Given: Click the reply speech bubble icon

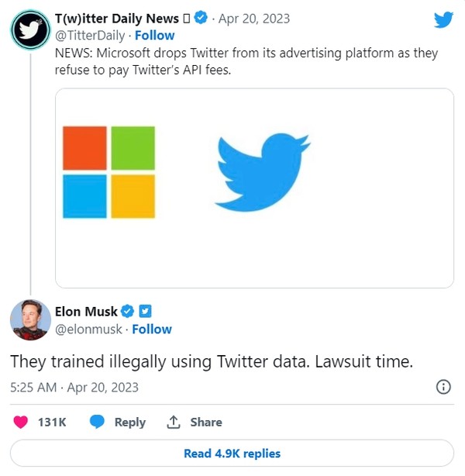Looking at the screenshot, I should (x=97, y=422).
